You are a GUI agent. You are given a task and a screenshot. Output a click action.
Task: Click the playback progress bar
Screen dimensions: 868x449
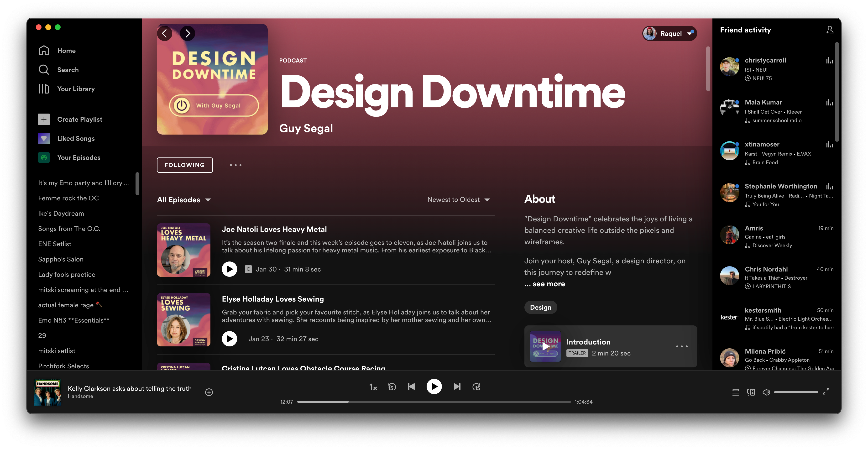tap(434, 402)
